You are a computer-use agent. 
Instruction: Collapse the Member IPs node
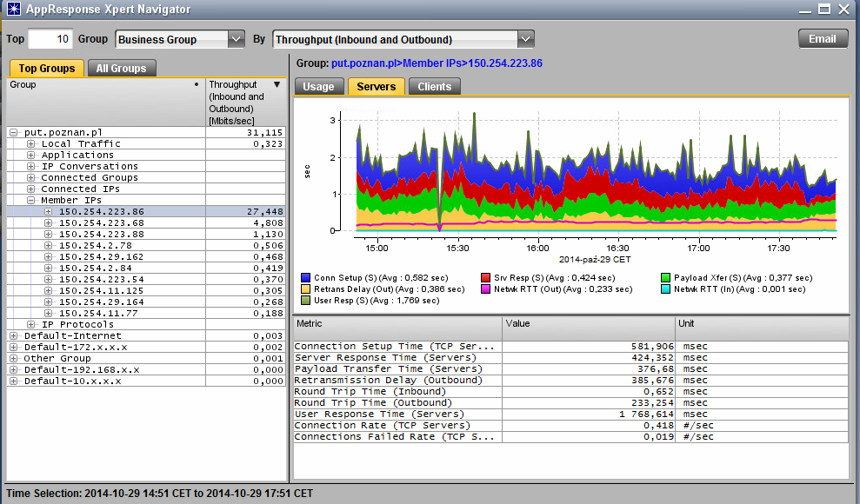point(30,201)
